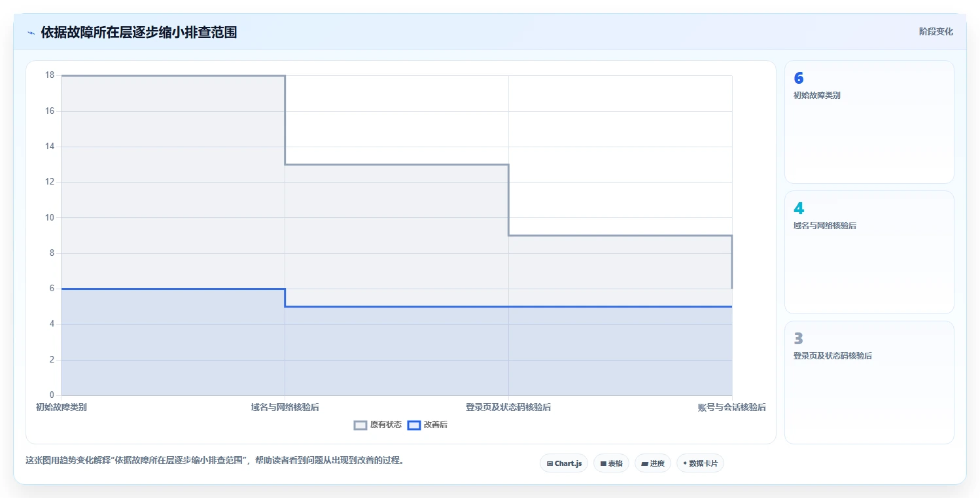The width and height of the screenshot is (980, 498).
Task: Click the value 6 in the first card
Action: (799, 78)
